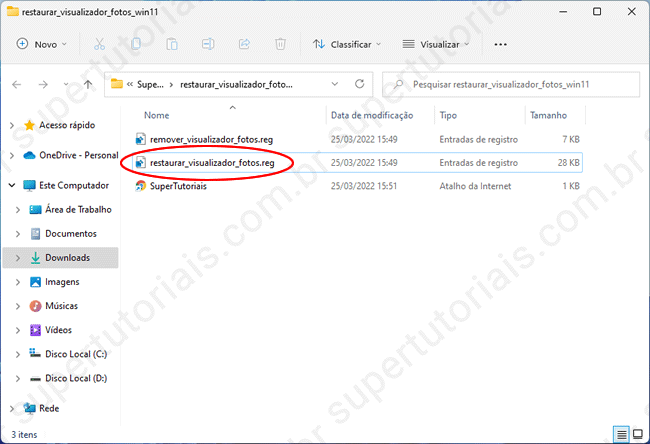
Task: Click the Share icon in toolbar
Action: [x=244, y=44]
